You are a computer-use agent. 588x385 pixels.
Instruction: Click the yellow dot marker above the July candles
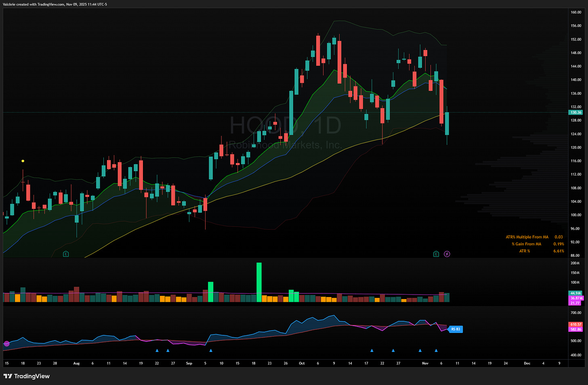[23, 161]
